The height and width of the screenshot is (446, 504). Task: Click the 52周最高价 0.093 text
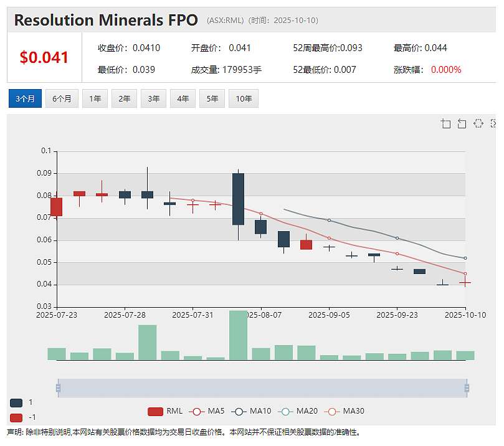(328, 48)
